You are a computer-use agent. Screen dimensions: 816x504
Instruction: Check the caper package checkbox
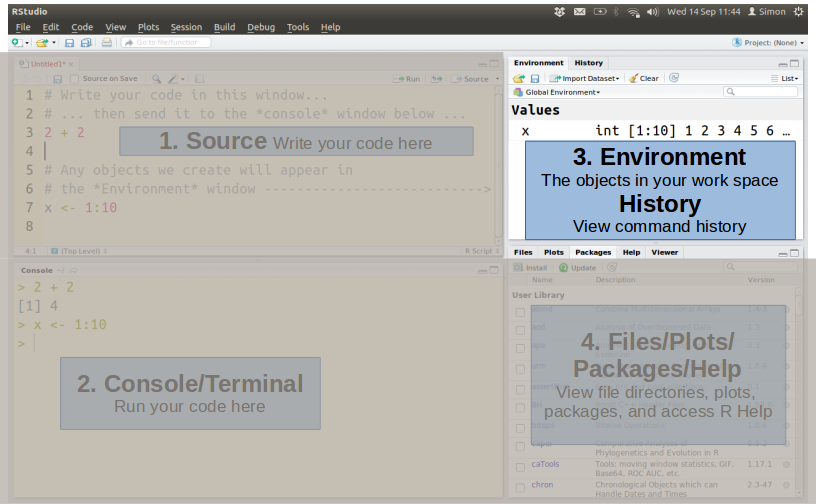click(520, 446)
